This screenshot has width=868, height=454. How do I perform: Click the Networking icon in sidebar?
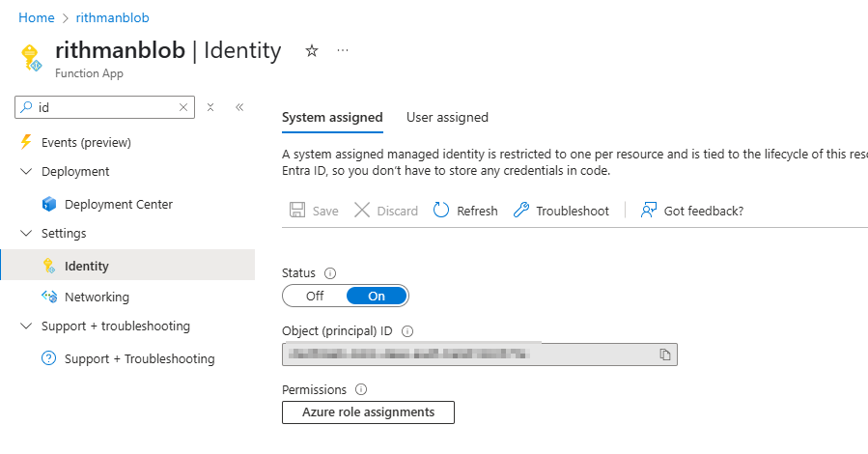point(49,297)
